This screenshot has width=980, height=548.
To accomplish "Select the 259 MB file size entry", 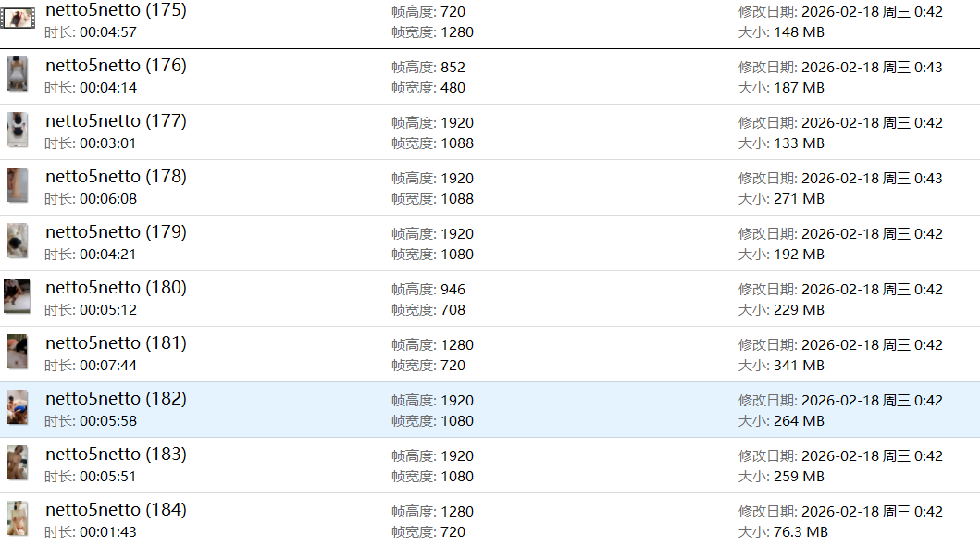I will 798,477.
